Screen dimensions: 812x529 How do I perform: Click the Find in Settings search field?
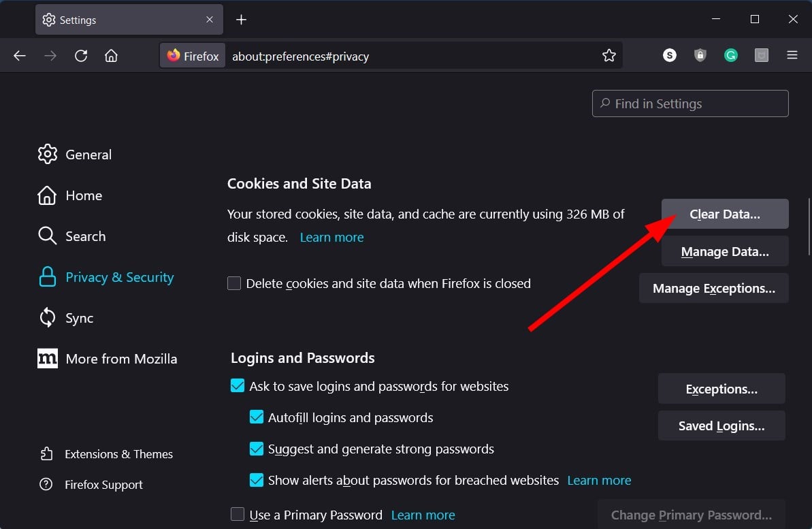tap(689, 103)
